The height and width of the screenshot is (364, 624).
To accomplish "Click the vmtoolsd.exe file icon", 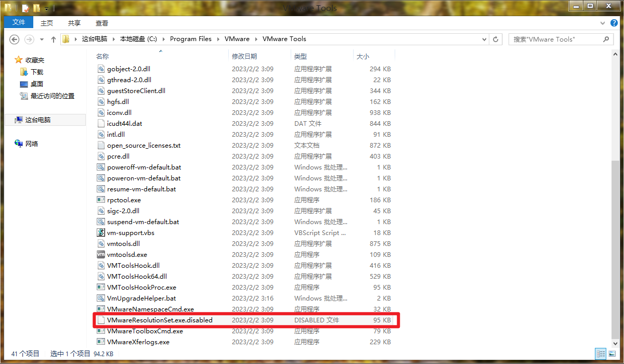I will (101, 255).
